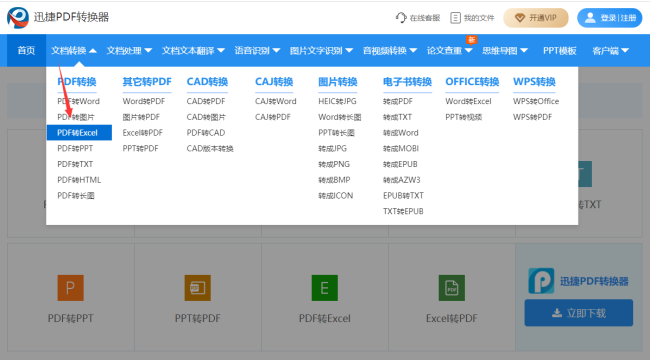Image resolution: width=650 pixels, height=360 pixels.
Task: Click 转成BMP under 图片转换
Action: click(x=334, y=180)
